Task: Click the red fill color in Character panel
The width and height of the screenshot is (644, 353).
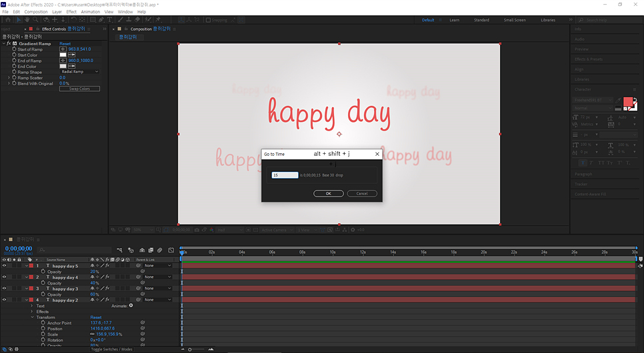Action: (628, 102)
